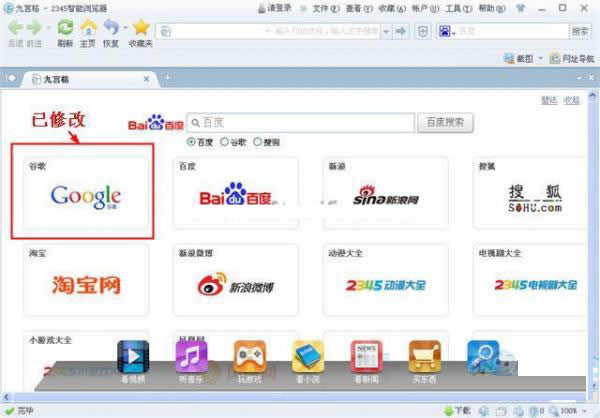Open the shopping cart dock icon
Screen dimensions: 600x418
(x=425, y=357)
